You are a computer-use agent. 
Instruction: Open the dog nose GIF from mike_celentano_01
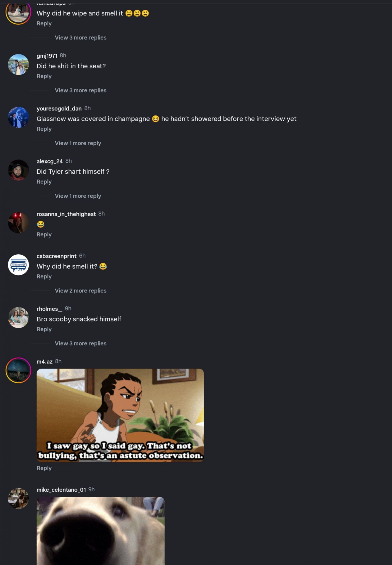pos(100,531)
